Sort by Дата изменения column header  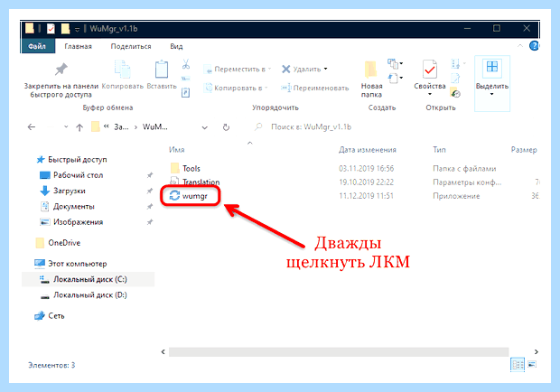(368, 150)
